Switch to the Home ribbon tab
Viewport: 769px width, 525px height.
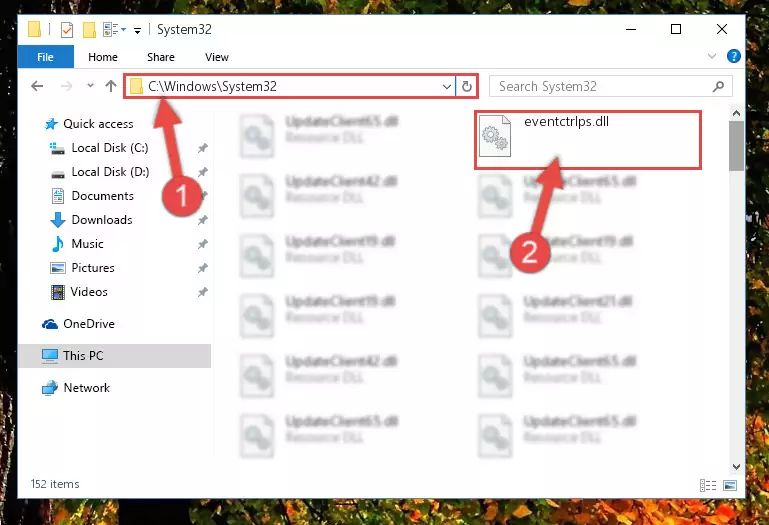pyautogui.click(x=103, y=57)
